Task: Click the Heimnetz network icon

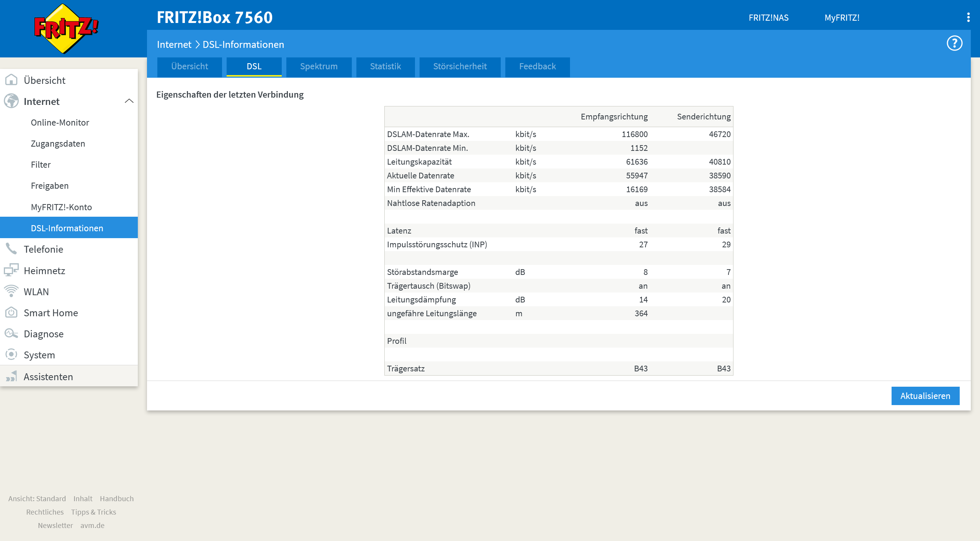Action: point(11,270)
